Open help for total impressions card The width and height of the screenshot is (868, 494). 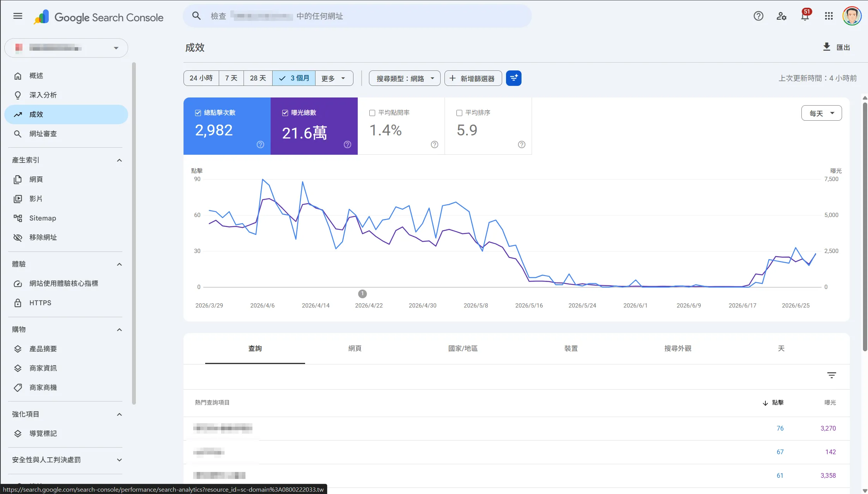[x=348, y=144]
